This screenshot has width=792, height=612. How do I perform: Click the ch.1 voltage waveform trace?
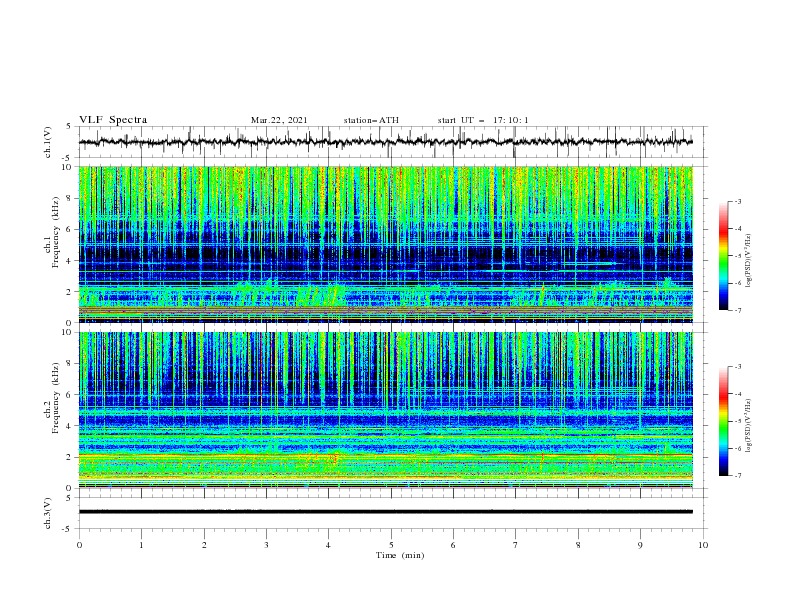click(x=385, y=142)
